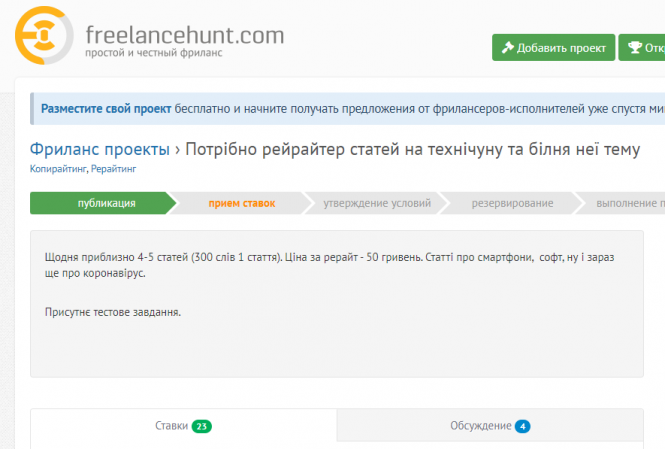This screenshot has width=665, height=449.
Task: Click the green 23 bids count badge
Action: click(201, 426)
